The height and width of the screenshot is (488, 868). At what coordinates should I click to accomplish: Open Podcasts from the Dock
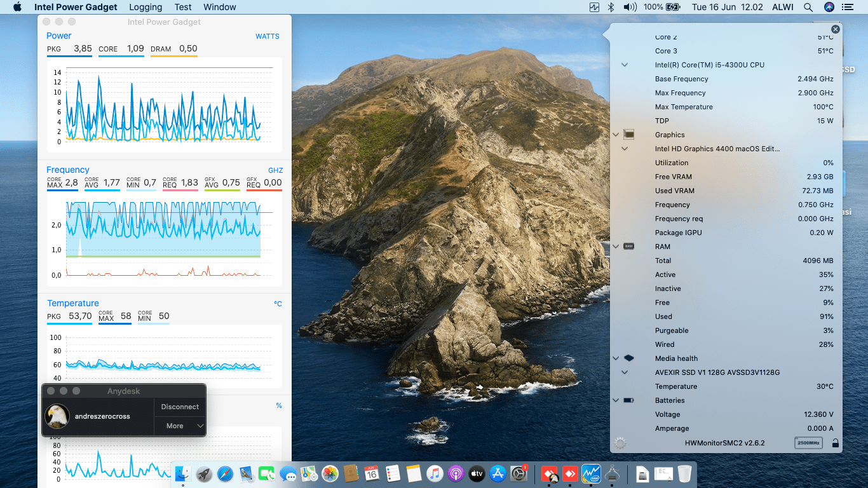click(456, 473)
